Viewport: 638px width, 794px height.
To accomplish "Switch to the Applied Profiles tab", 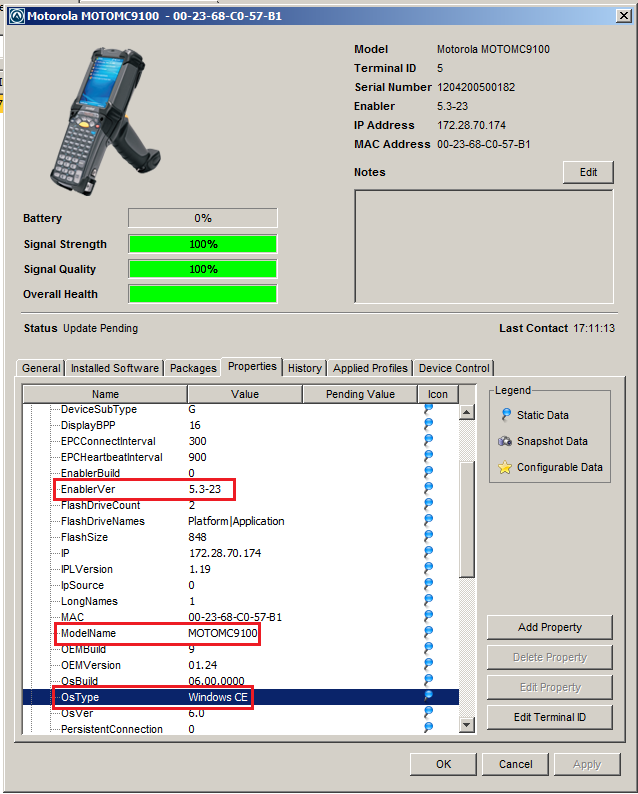I will tap(370, 368).
